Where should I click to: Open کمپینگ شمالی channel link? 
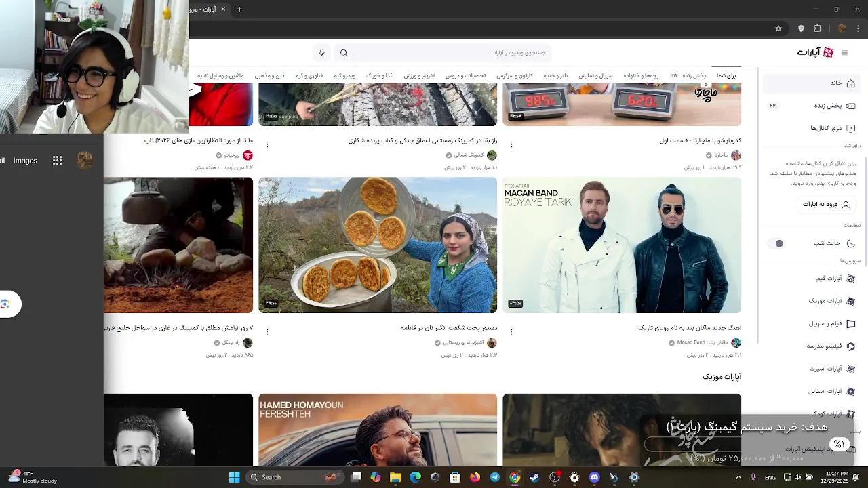click(x=469, y=155)
